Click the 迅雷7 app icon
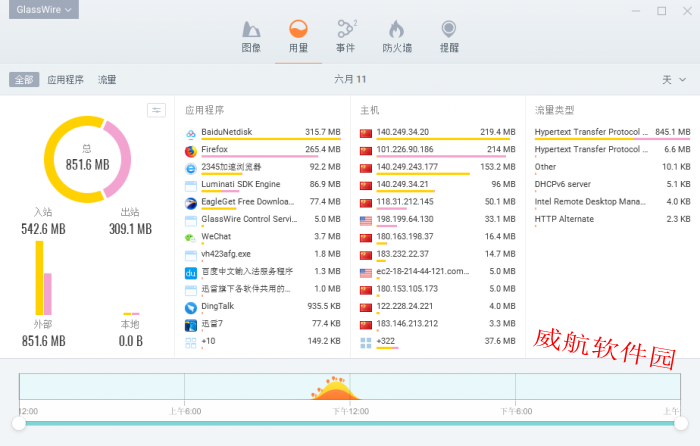Screen dimensions: 700x446 (191, 325)
